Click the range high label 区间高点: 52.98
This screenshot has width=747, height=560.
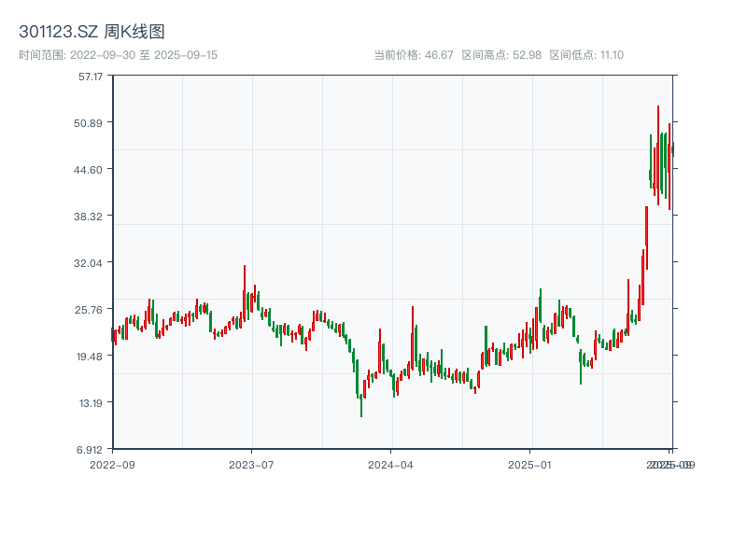pyautogui.click(x=501, y=55)
